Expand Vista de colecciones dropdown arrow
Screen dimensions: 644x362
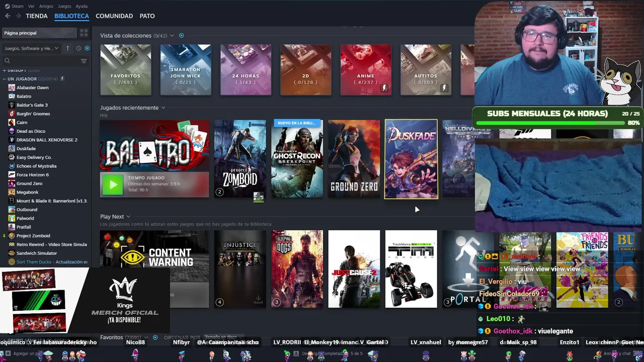(x=172, y=36)
